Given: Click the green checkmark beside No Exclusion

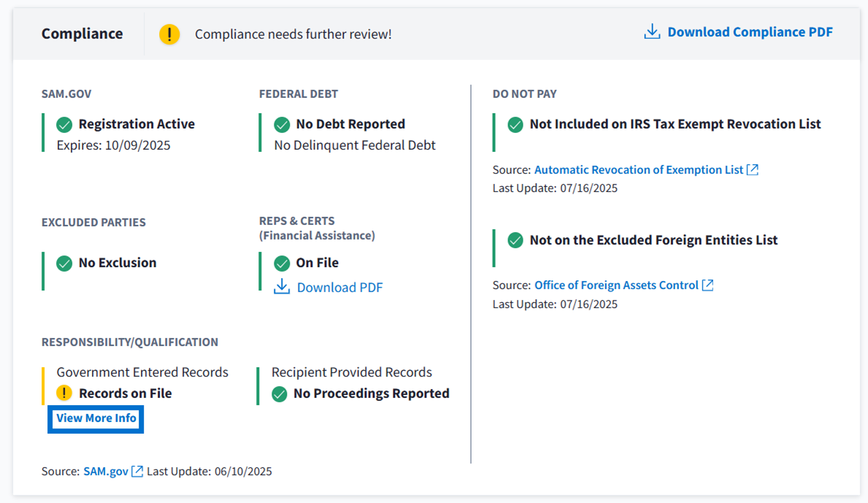Looking at the screenshot, I should (x=64, y=263).
